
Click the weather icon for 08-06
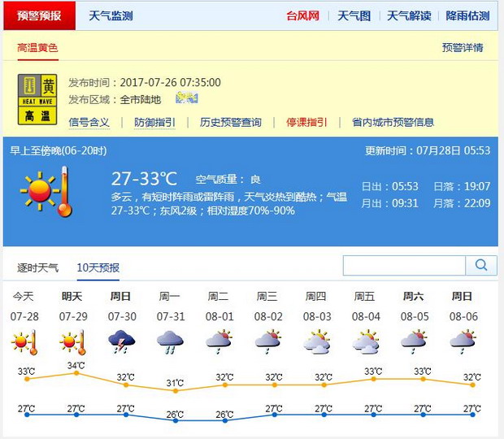point(463,341)
